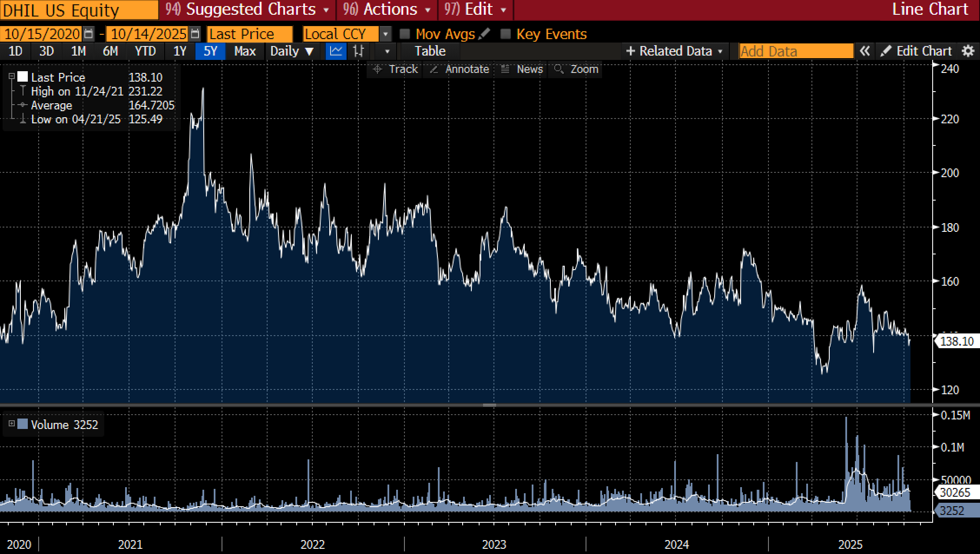Select the Zoom magnifier tool
This screenshot has width=980, height=554.
[x=576, y=69]
